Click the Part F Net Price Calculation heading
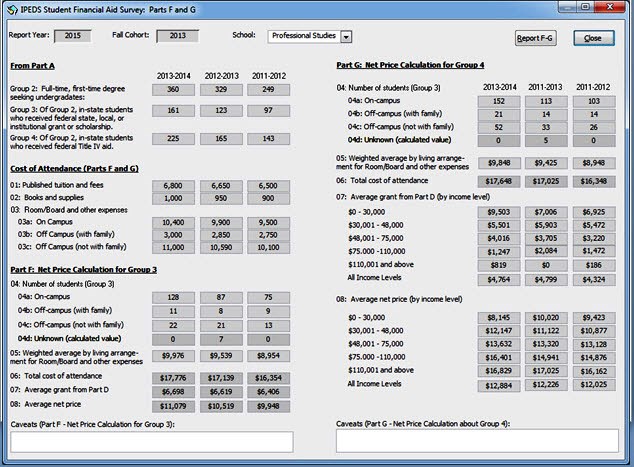 click(x=84, y=270)
